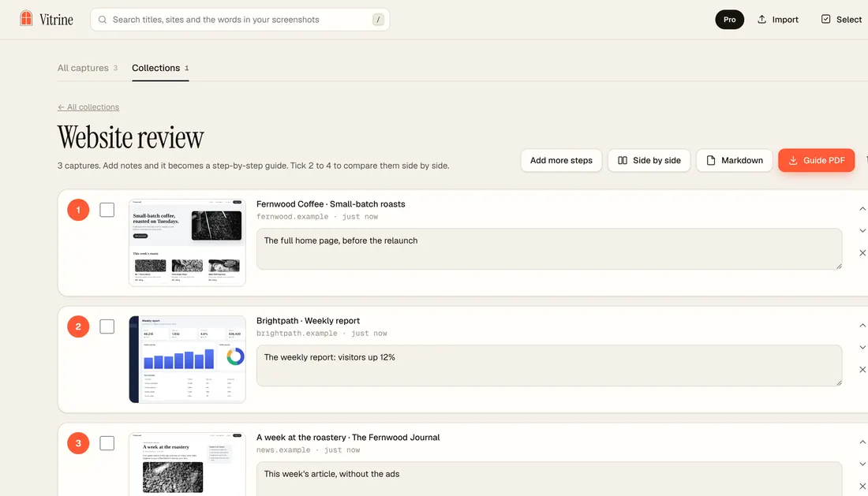Open the Brightpath Weekly report thumbnail
This screenshot has height=496, width=868.
(x=187, y=360)
